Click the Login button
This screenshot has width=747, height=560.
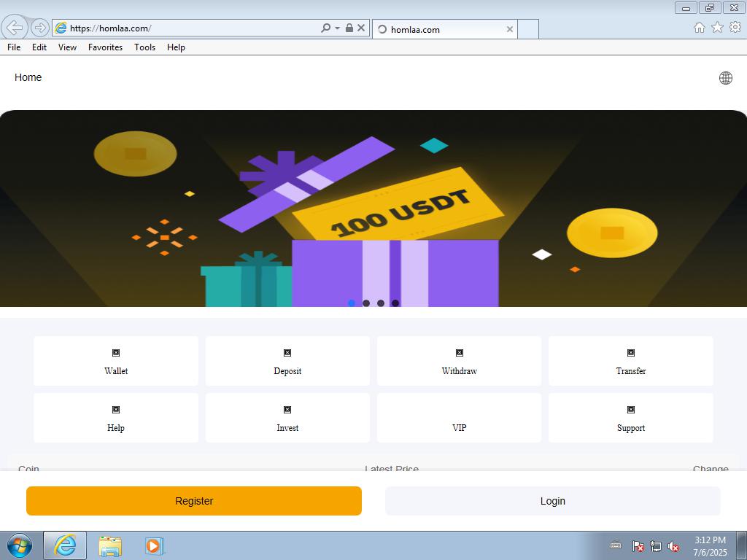(x=552, y=501)
